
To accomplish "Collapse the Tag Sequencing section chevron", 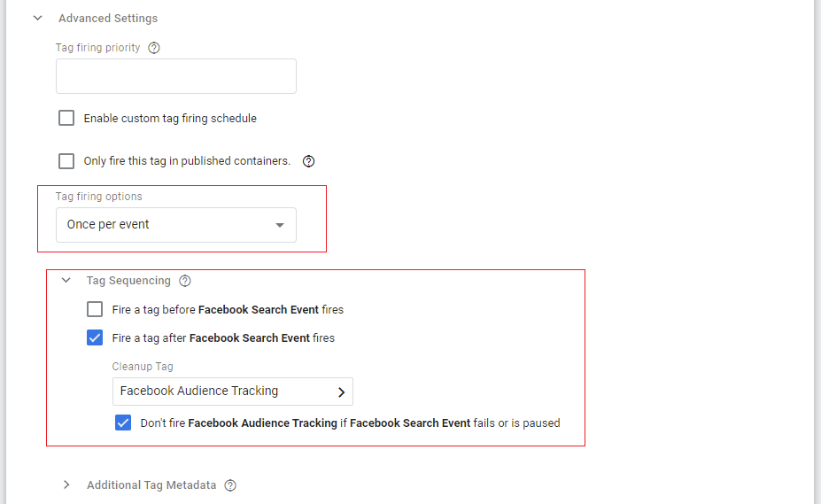I will point(66,281).
